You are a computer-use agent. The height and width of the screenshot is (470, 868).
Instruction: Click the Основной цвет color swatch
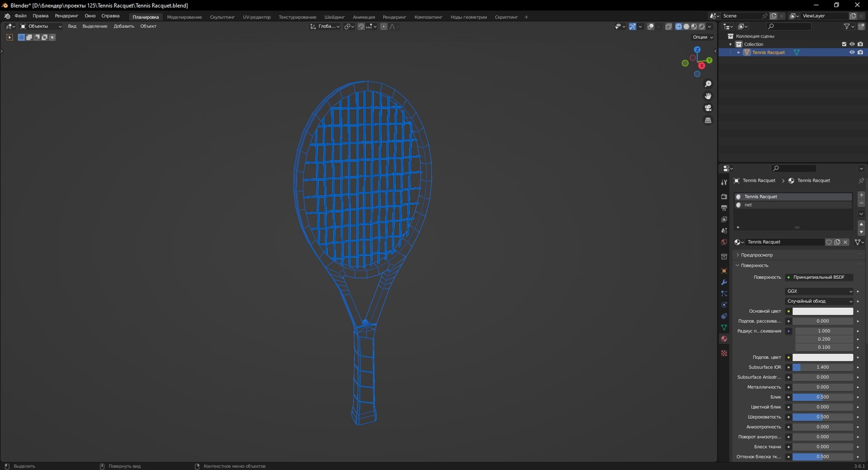point(823,311)
